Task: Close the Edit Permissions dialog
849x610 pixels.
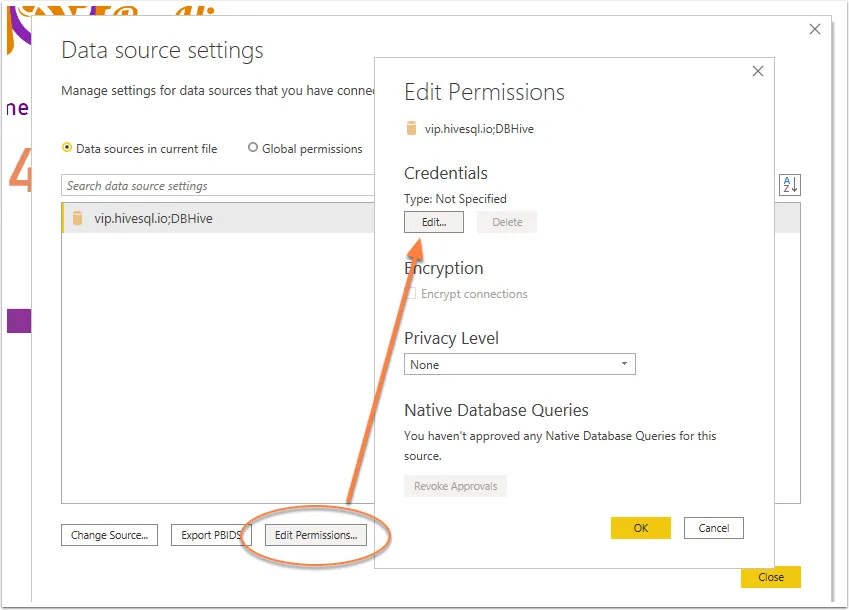Action: 757,71
